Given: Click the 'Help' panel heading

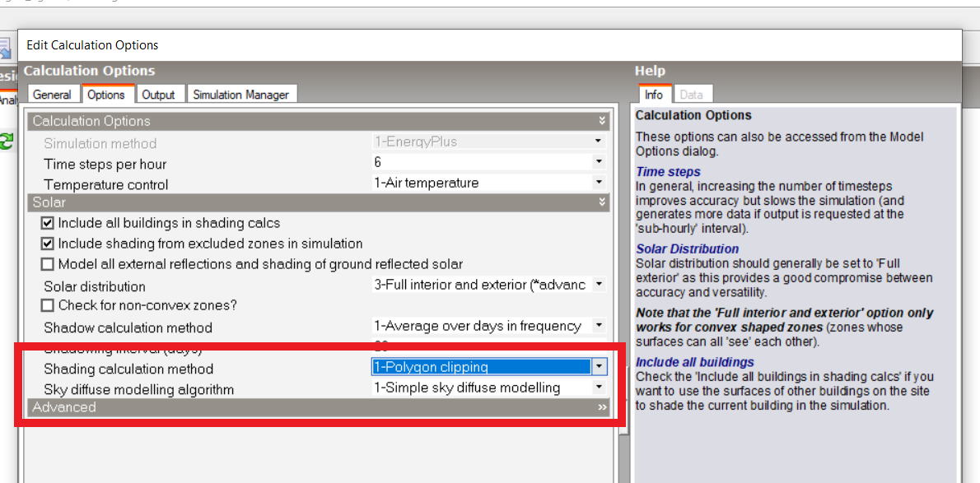Looking at the screenshot, I should [x=650, y=71].
